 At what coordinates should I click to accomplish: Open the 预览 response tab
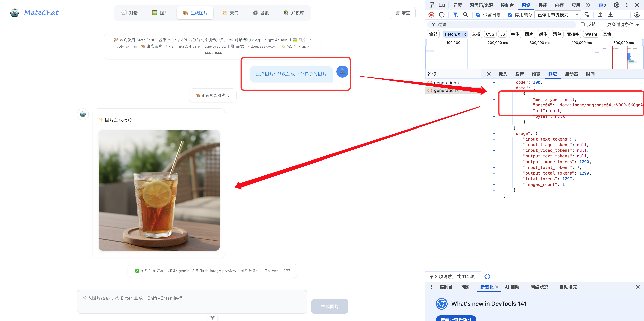tap(536, 74)
